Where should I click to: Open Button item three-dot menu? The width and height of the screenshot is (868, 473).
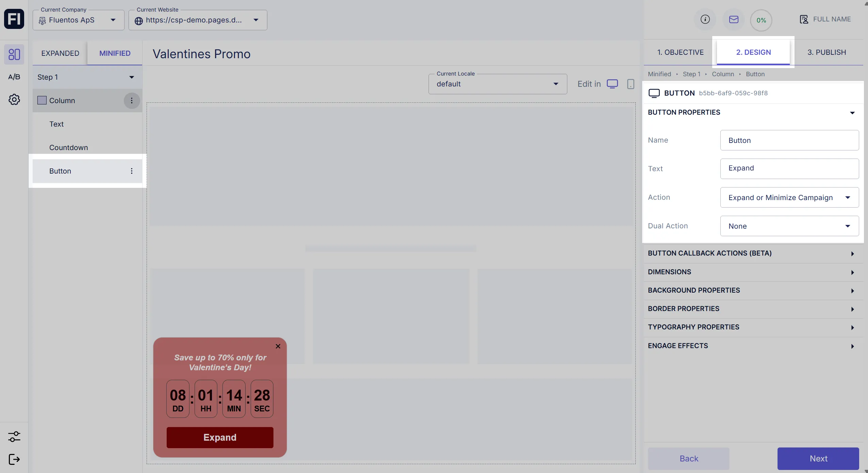tap(132, 171)
